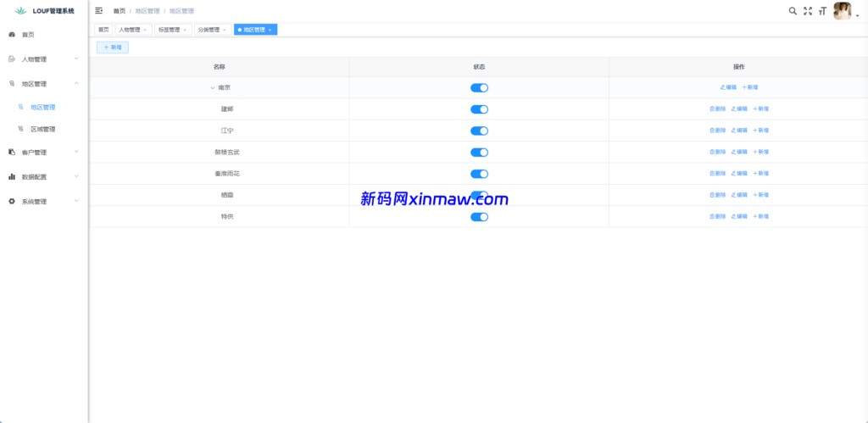Click the LOUF logo icon
This screenshot has height=423, width=868.
pyautogui.click(x=20, y=10)
